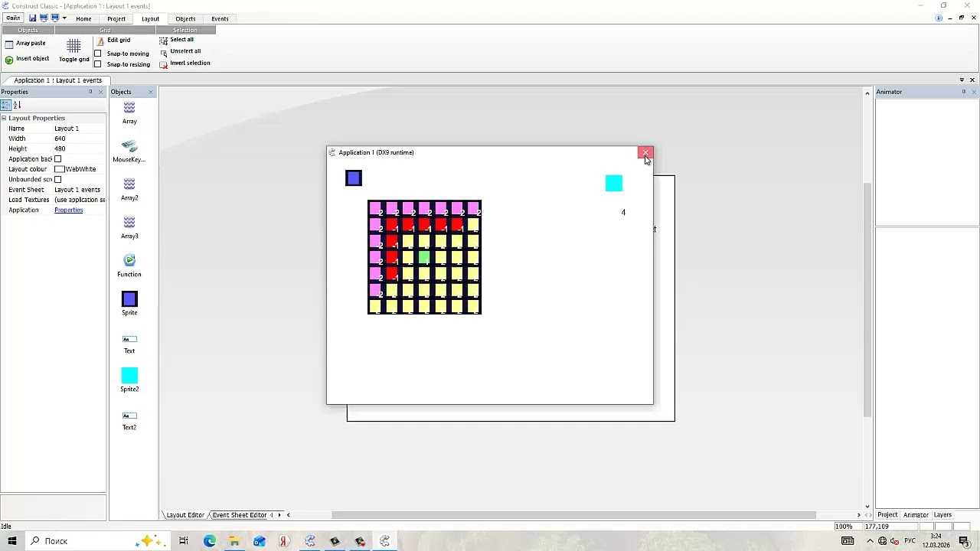980x551 pixels.
Task: Select the Function object icon
Action: [x=129, y=261]
